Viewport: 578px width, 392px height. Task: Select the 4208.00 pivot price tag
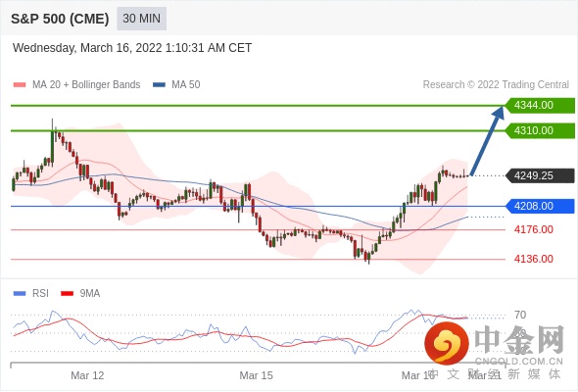click(x=540, y=206)
